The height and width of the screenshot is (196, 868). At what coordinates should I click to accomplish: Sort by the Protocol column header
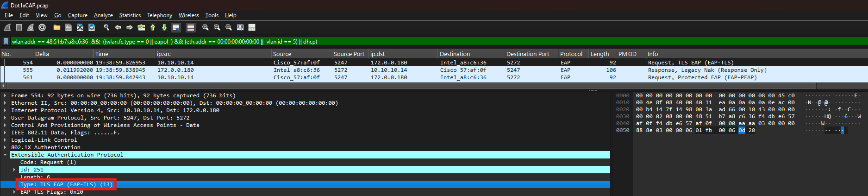[571, 54]
